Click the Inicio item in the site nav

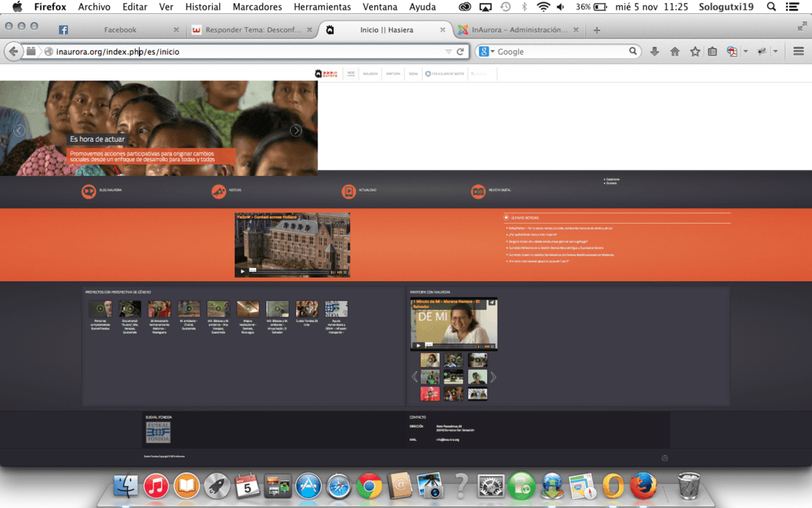click(x=351, y=74)
